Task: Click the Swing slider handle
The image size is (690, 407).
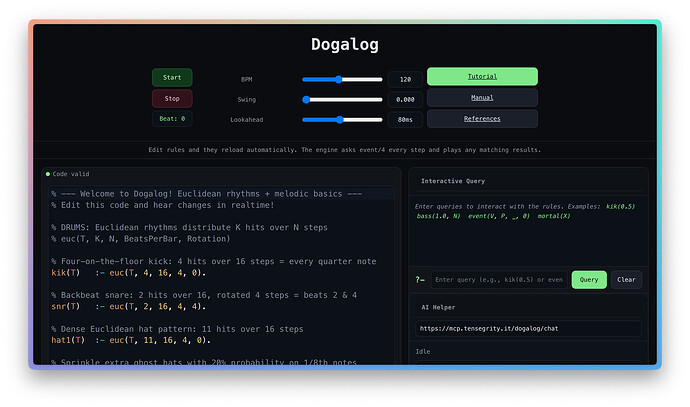Action: coord(307,99)
